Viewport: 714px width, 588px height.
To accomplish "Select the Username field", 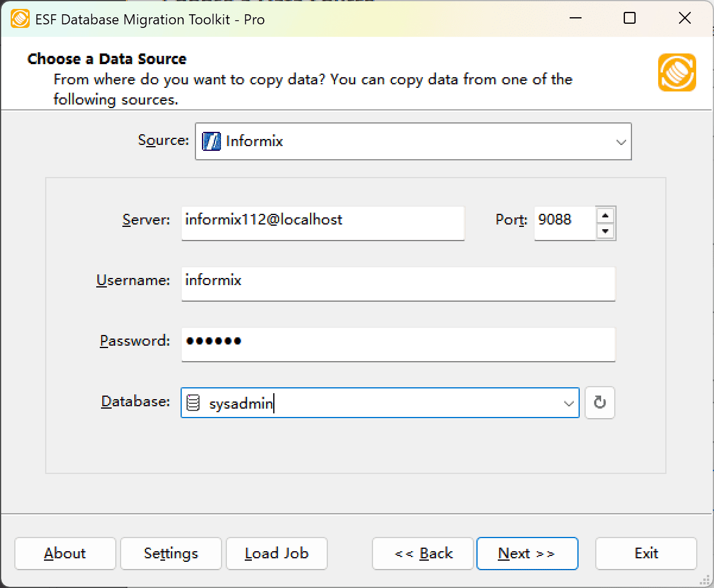I will [x=398, y=284].
